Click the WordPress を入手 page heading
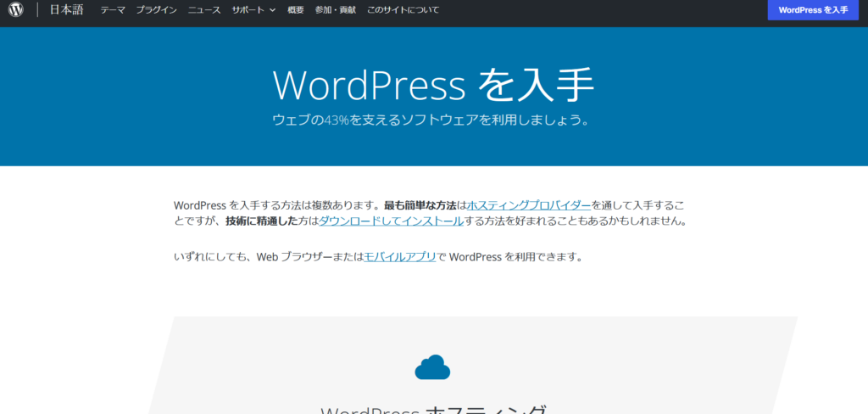This screenshot has width=868, height=414. (433, 85)
